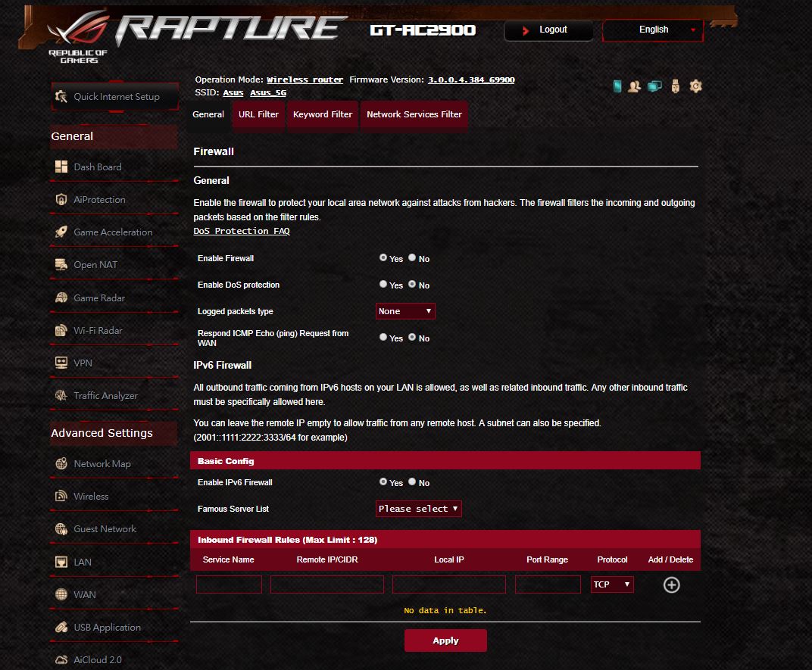812x670 pixels.
Task: Click the red Logout arrow icon
Action: (526, 30)
